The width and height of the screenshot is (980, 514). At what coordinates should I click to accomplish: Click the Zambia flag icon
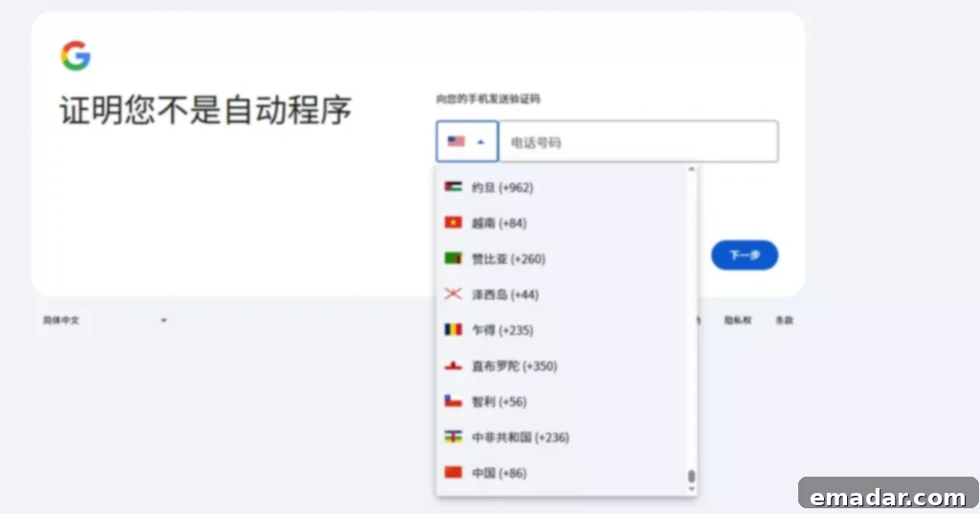453,257
